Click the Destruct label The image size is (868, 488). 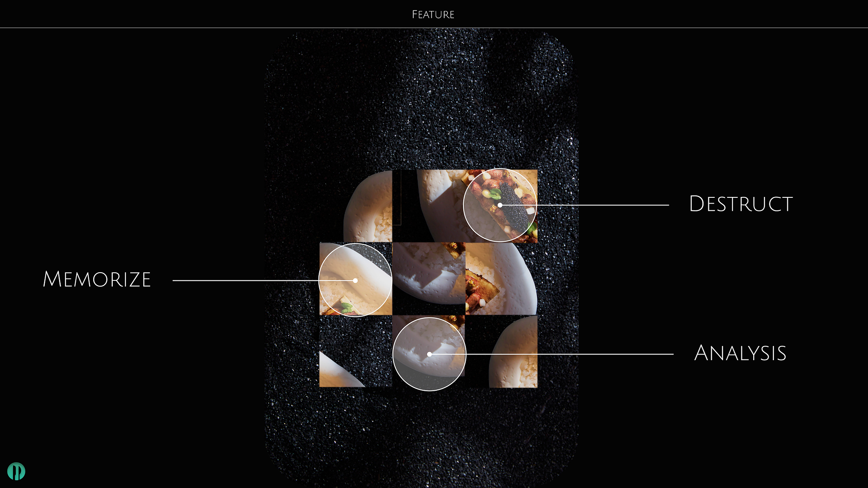pos(741,204)
